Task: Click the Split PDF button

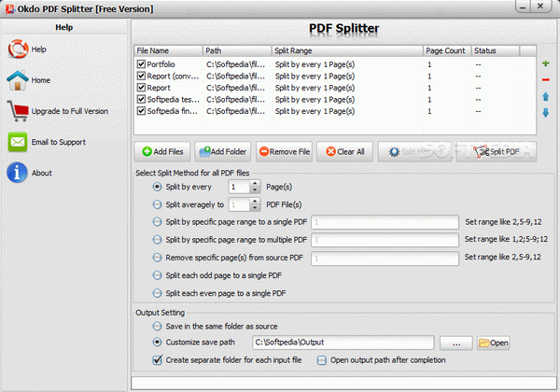Action: (x=497, y=152)
